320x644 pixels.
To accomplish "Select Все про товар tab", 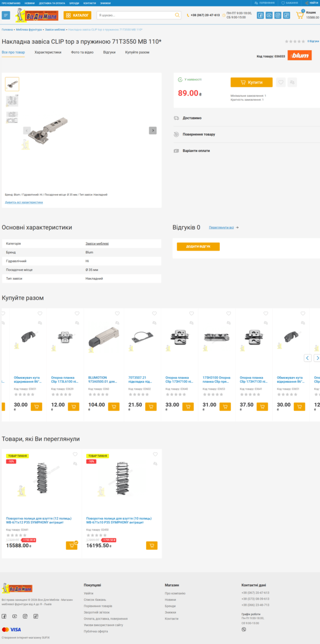I will coord(13,52).
